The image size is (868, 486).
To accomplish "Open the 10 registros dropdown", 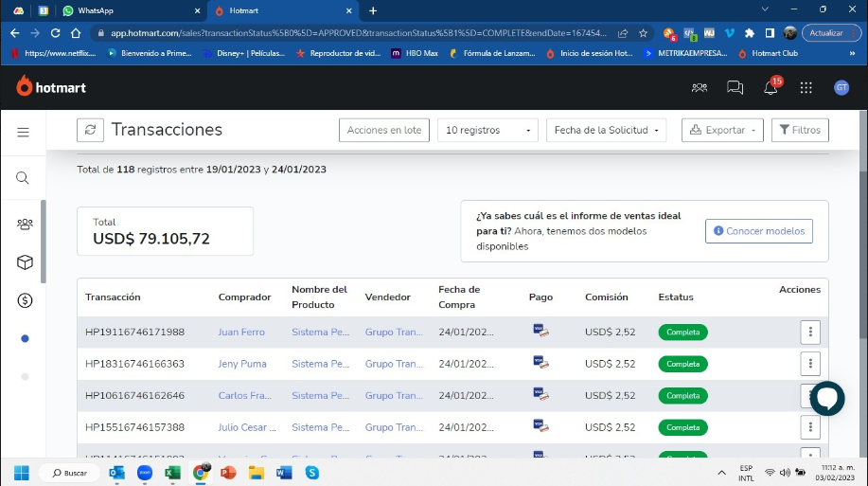I will pos(487,130).
